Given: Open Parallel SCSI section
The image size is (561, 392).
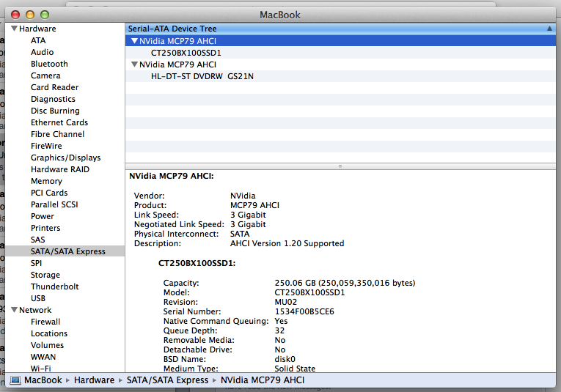Looking at the screenshot, I should (54, 204).
